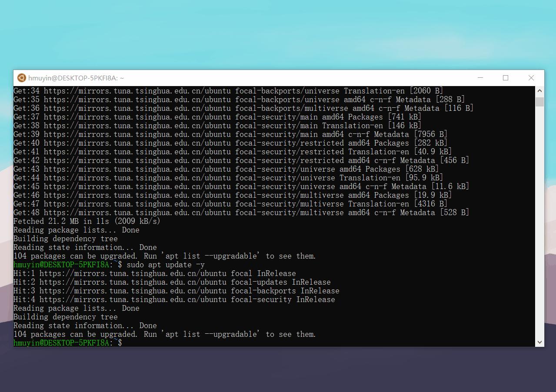Click the scrollbar up arrow
556x392 pixels.
click(539, 90)
